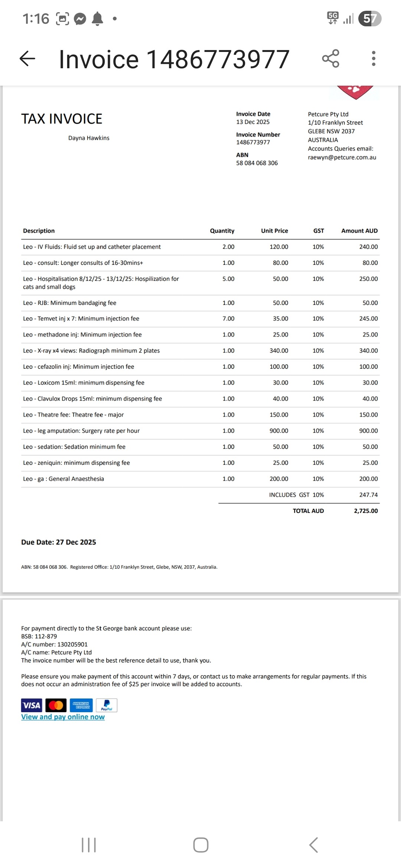Tap the Visa card logo
Image resolution: width=401 pixels, height=868 pixels.
click(x=32, y=705)
